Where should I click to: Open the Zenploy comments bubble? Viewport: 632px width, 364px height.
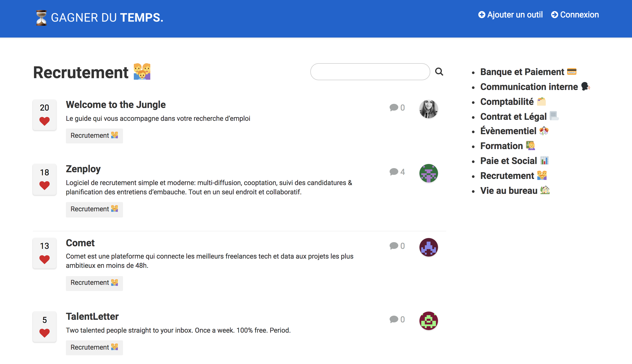click(x=394, y=172)
